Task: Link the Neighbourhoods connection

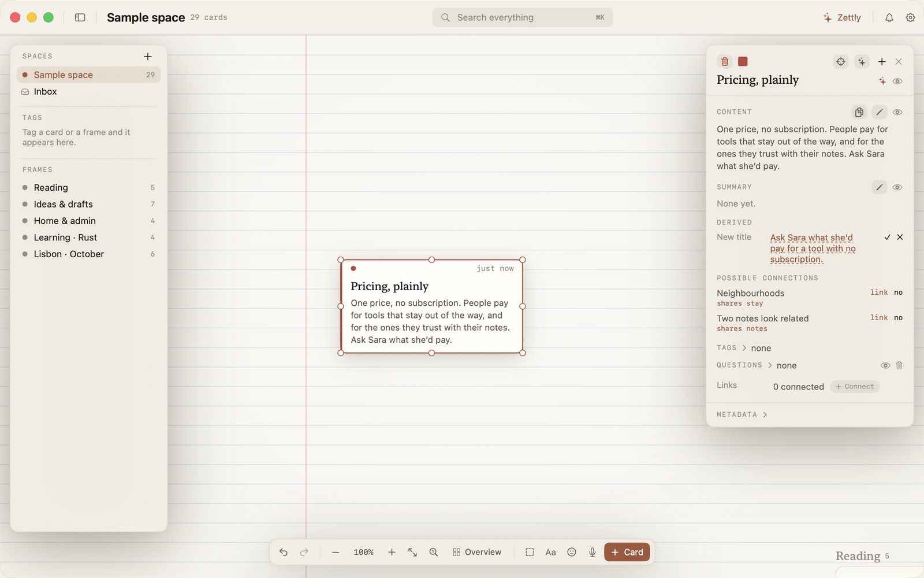Action: click(879, 292)
